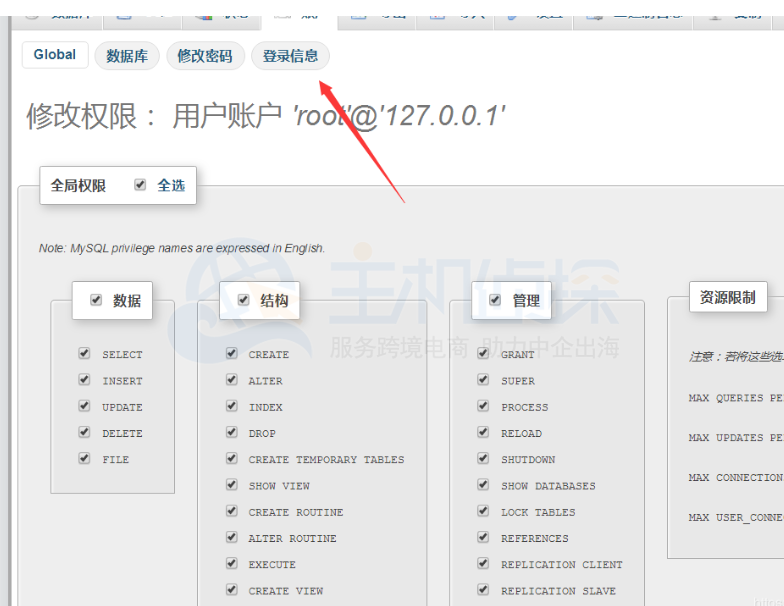Image resolution: width=784 pixels, height=606 pixels.
Task: Click the MAX UPDATES label
Action: tap(736, 438)
